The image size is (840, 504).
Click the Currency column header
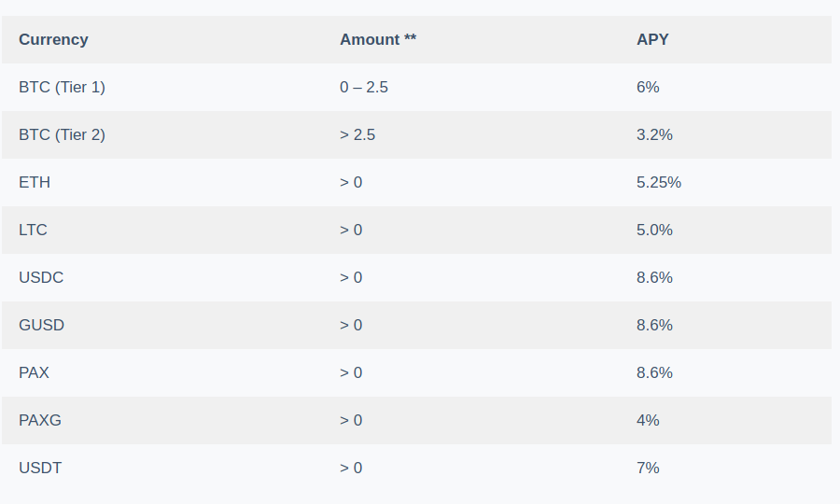pos(53,39)
